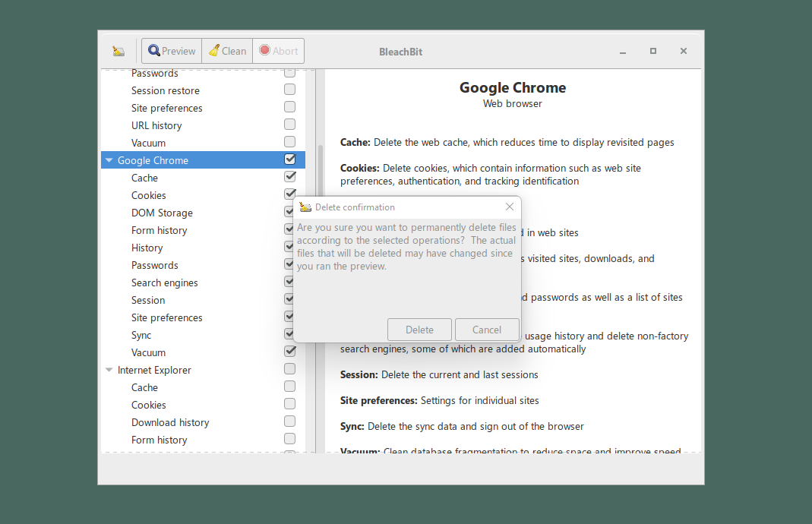Select the History row under Chrome
Image resolution: width=812 pixels, height=524 pixels.
click(x=203, y=248)
